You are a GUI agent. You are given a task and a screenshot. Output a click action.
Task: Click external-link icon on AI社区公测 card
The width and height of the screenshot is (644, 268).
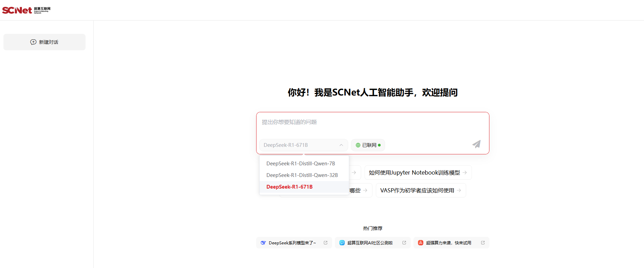pyautogui.click(x=404, y=243)
